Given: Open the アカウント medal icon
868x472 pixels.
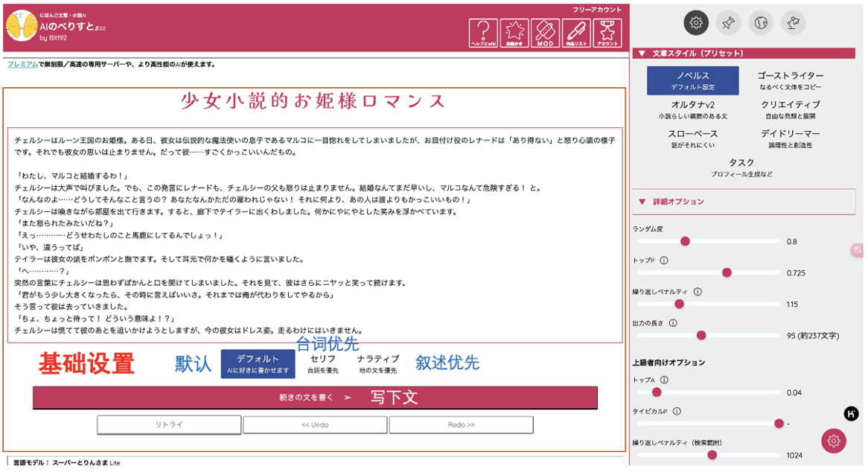Looking at the screenshot, I should (607, 34).
